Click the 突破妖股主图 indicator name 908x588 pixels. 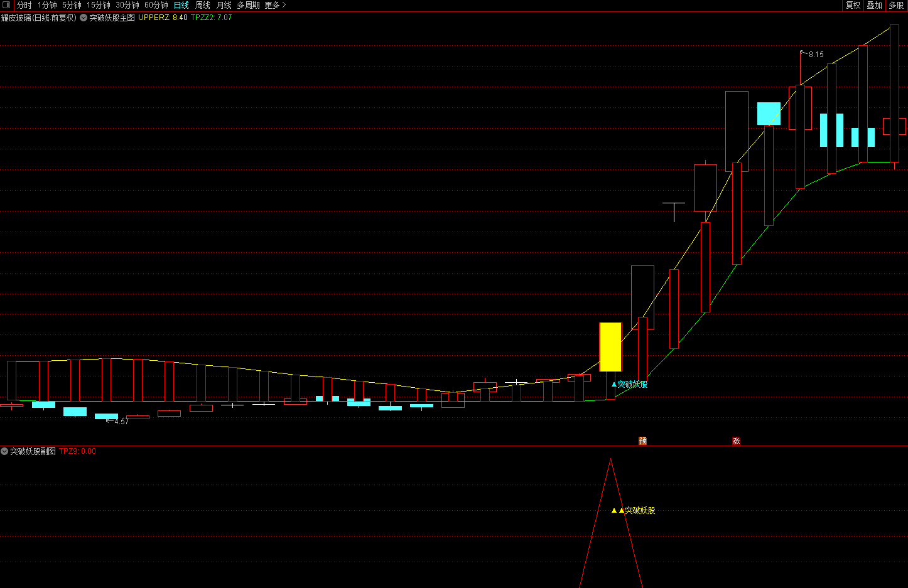(112, 18)
